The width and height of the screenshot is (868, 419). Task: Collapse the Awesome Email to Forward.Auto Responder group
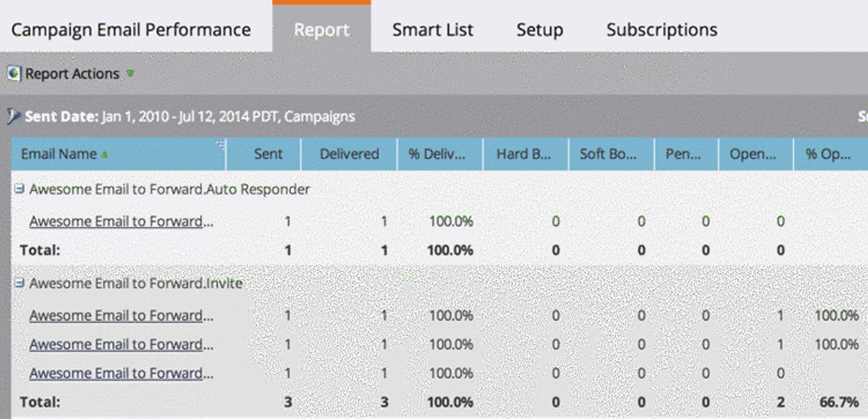click(19, 188)
